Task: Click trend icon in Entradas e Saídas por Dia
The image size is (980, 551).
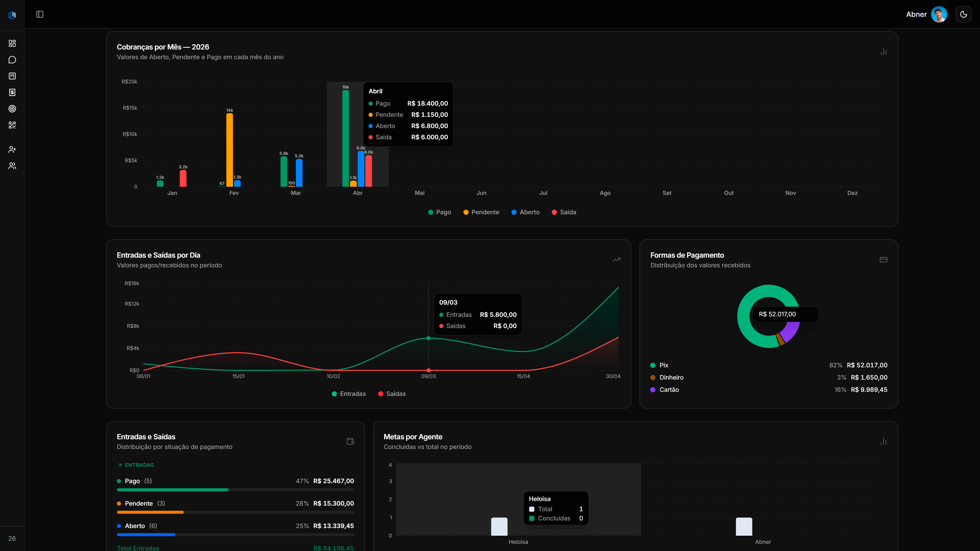Action: tap(616, 260)
